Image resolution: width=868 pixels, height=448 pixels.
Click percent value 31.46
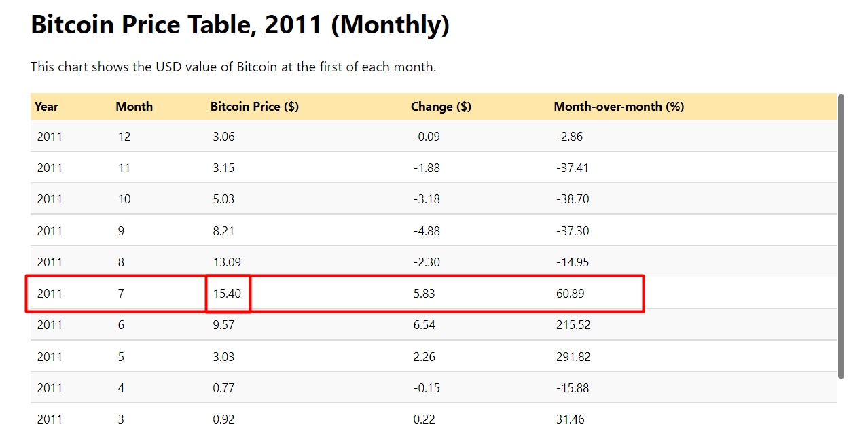[570, 419]
